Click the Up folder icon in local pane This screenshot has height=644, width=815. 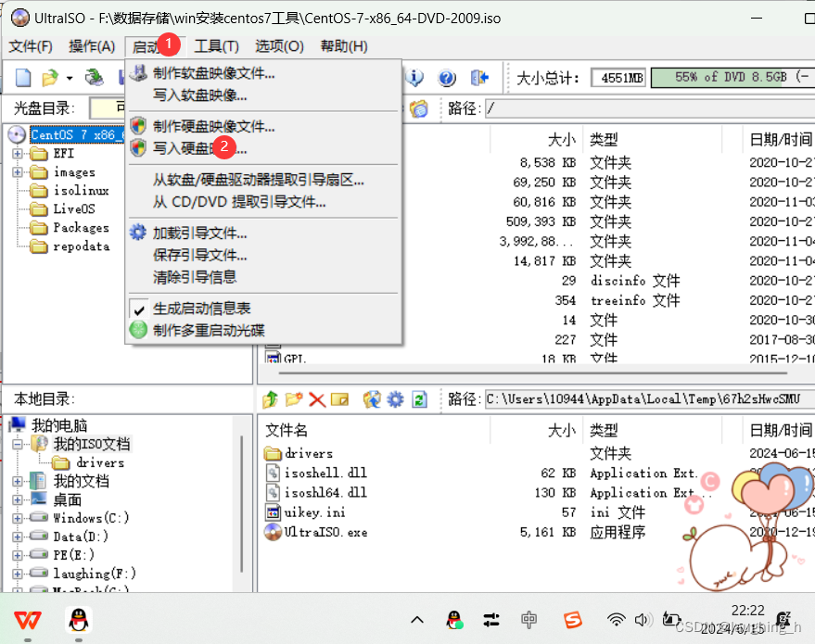tap(270, 399)
